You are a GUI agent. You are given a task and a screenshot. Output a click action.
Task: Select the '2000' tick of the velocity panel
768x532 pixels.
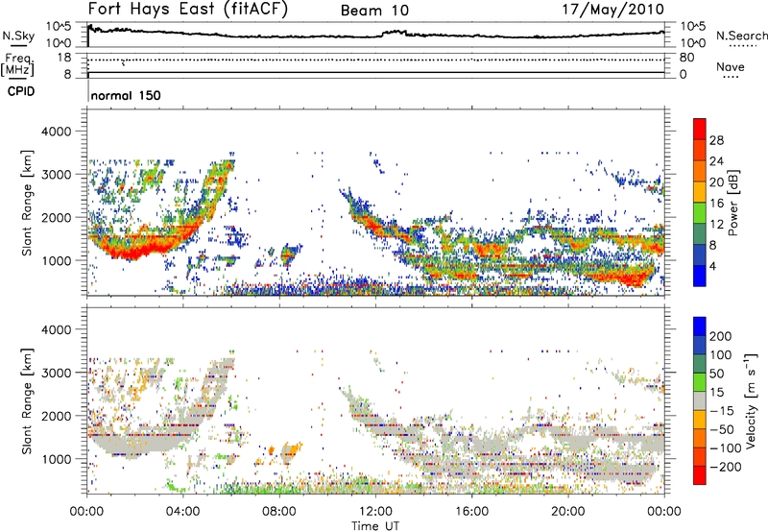tap(56, 416)
